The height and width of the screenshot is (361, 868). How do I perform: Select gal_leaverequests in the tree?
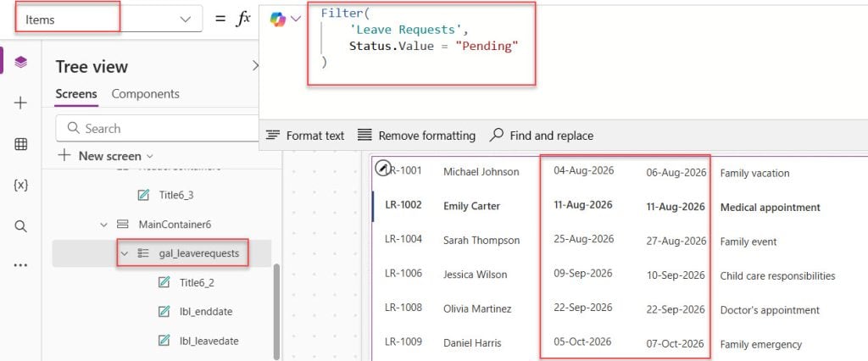point(198,253)
